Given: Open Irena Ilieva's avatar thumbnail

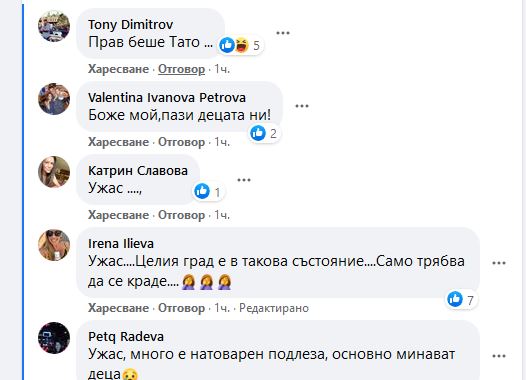Looking at the screenshot, I should pos(54,245).
